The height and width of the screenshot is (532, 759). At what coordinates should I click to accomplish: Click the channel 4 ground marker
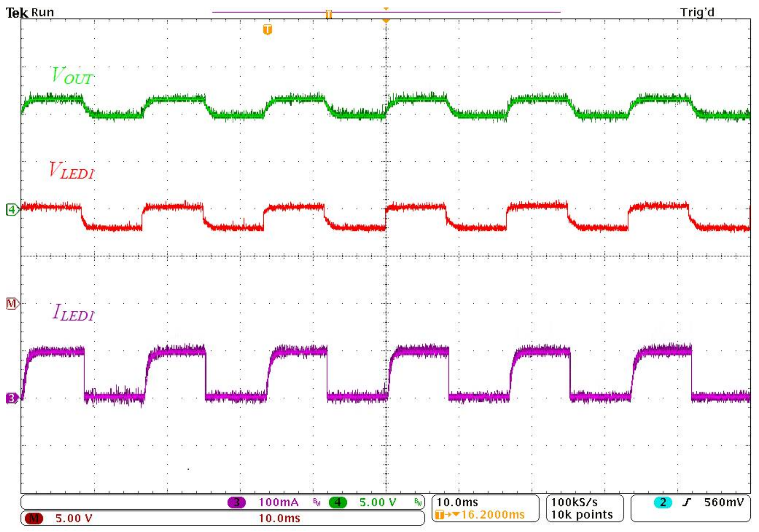click(12, 209)
